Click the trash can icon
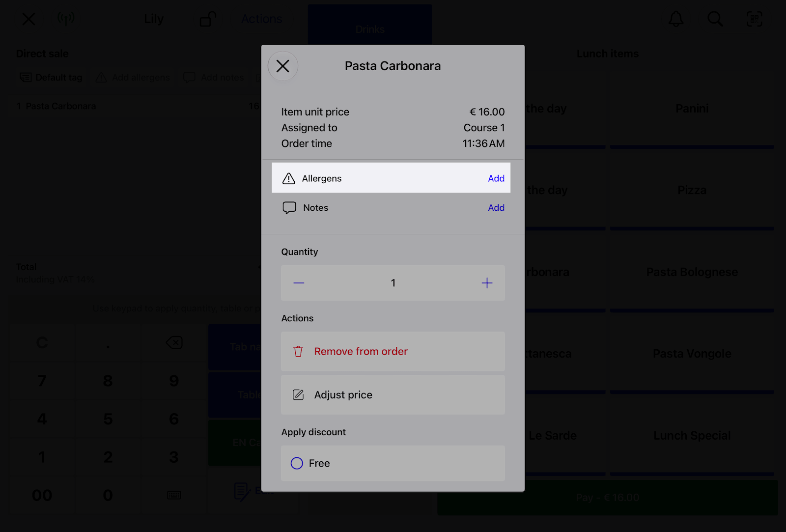The width and height of the screenshot is (786, 532). [298, 351]
